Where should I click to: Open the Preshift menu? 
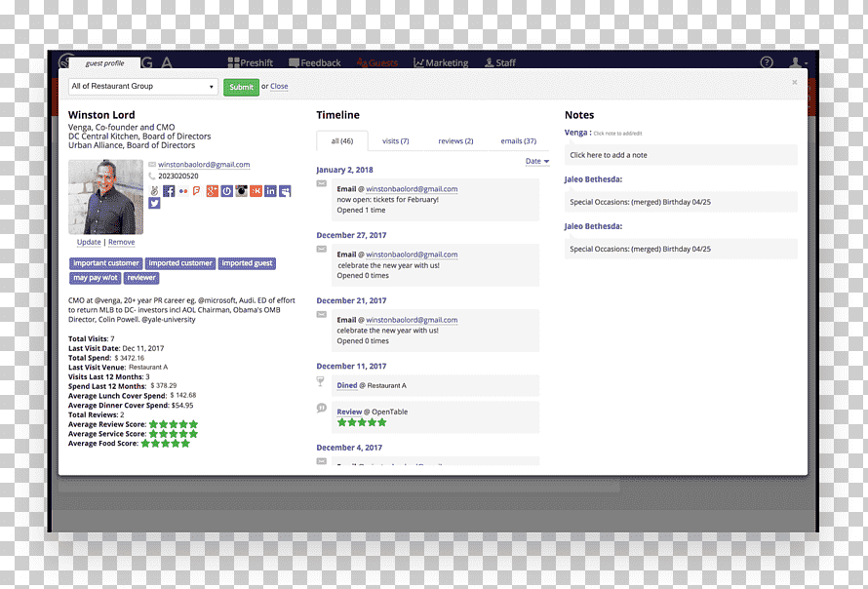251,63
